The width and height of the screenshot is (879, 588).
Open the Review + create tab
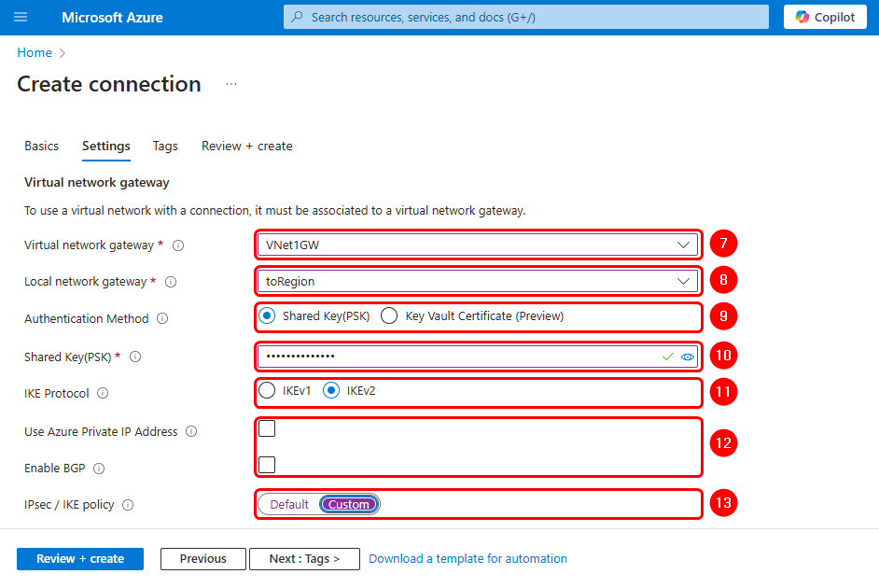[x=247, y=147]
